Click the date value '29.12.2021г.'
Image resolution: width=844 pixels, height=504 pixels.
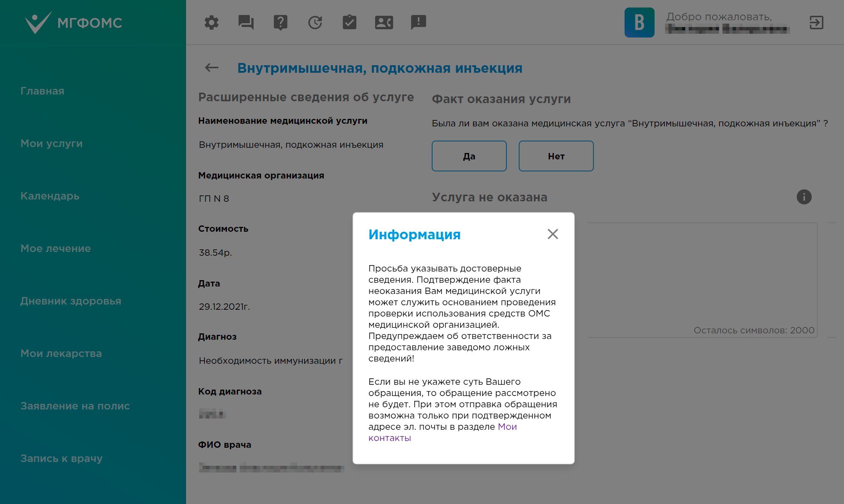[224, 307]
